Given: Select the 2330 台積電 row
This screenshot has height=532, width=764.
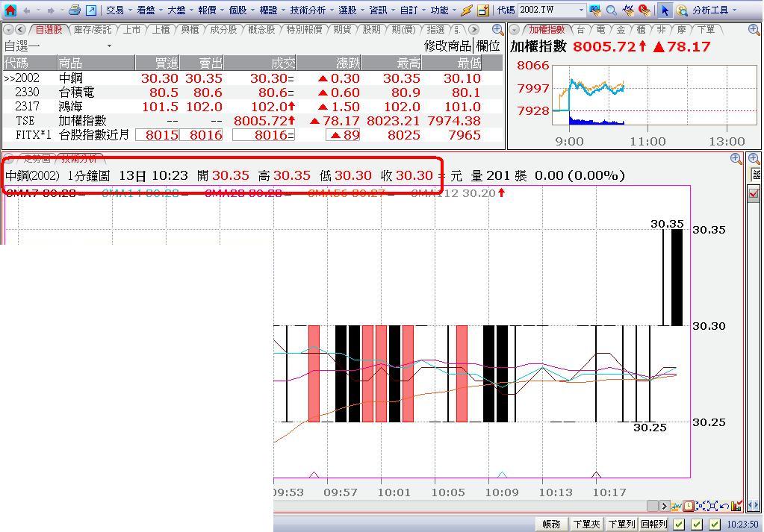Looking at the screenshot, I should pyautogui.click(x=252, y=92).
